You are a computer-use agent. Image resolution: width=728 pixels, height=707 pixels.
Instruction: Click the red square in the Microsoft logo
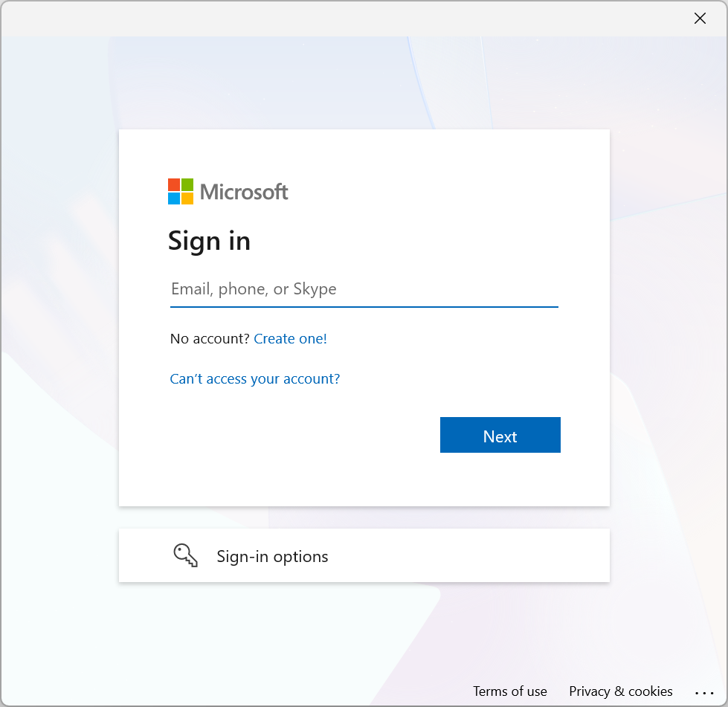tap(174, 184)
